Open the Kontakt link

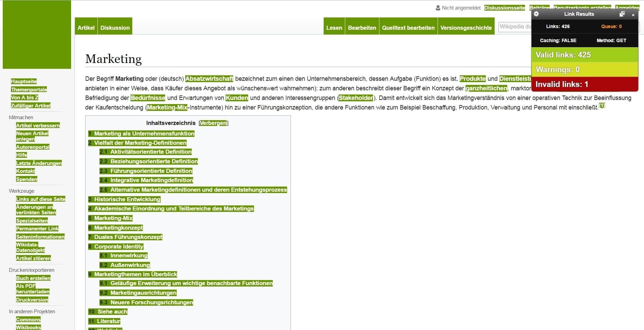pyautogui.click(x=26, y=171)
